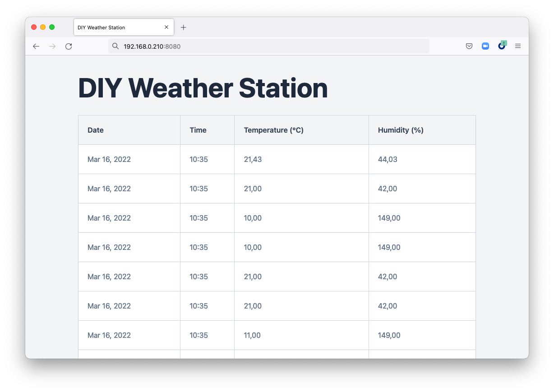The height and width of the screenshot is (392, 554).
Task: Maximize the browser window with green button
Action: [52, 27]
